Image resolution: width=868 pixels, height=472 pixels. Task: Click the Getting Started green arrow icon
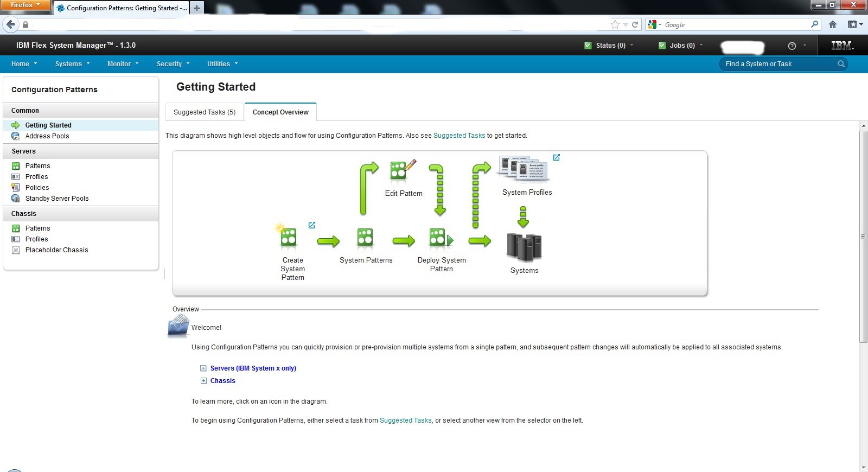pos(16,125)
